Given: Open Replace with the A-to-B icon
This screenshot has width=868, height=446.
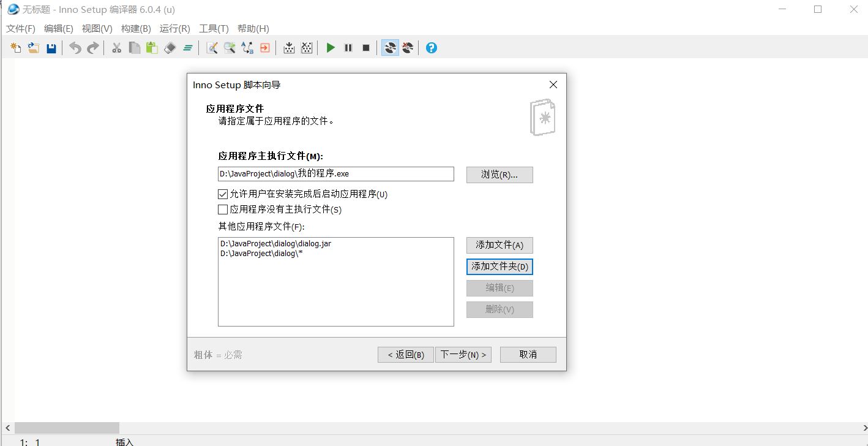Looking at the screenshot, I should click(x=247, y=48).
